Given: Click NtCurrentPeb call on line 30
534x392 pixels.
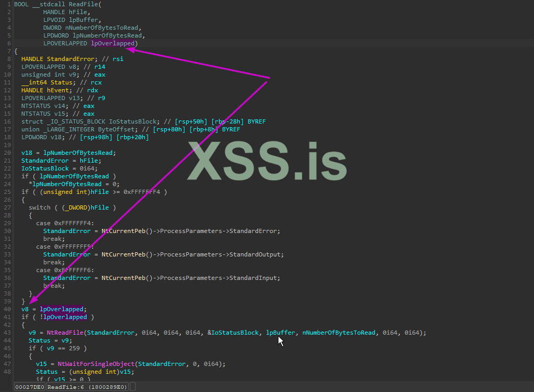Looking at the screenshot, I should (123, 231).
